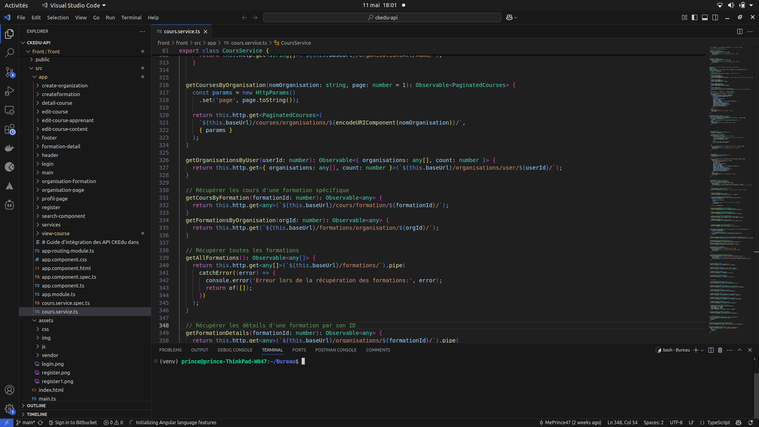The height and width of the screenshot is (427, 759).
Task: Expand the OUTLINE section
Action: [x=36, y=406]
